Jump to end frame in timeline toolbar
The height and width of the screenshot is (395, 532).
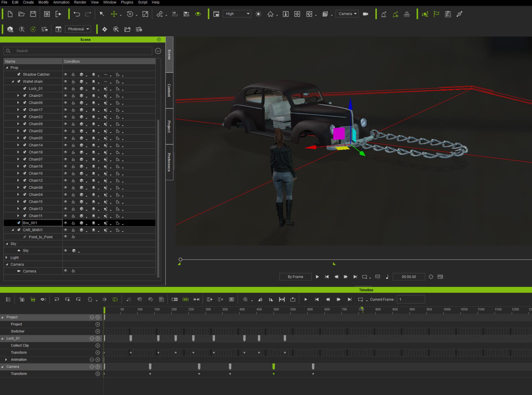click(x=350, y=299)
